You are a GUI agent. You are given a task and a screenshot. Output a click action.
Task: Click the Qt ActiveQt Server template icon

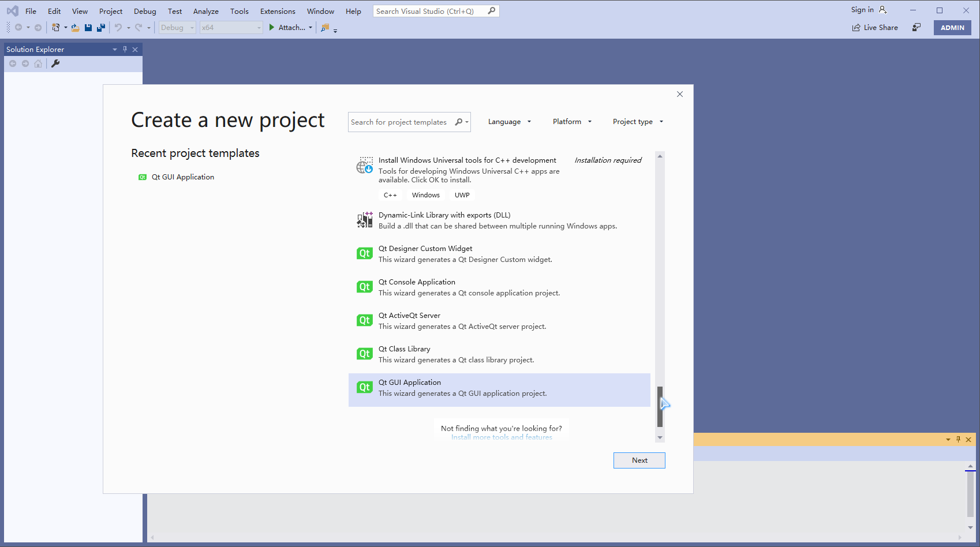[364, 320]
